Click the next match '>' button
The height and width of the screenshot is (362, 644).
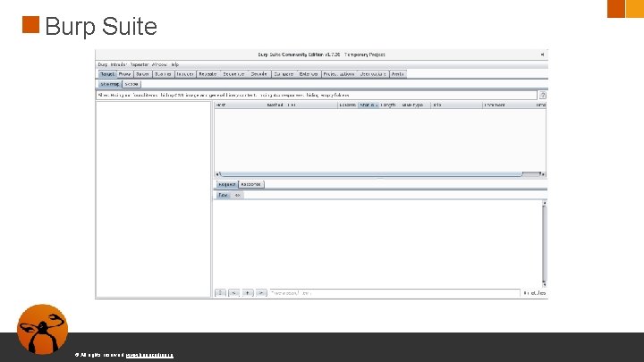tap(261, 293)
